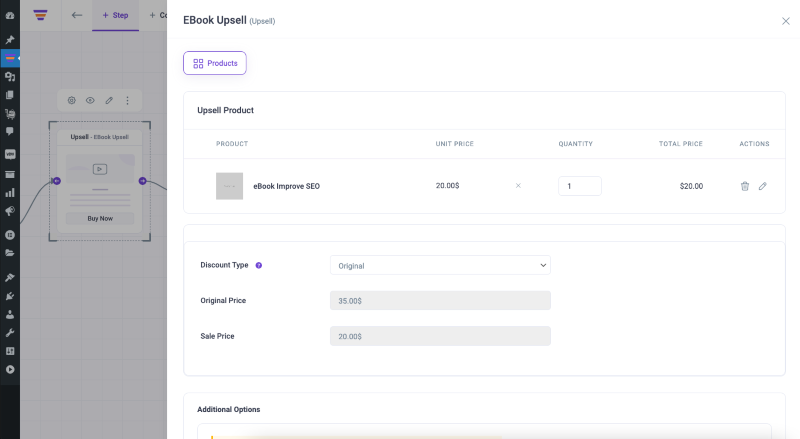The image size is (800, 439).
Task: Click the Discount Type label
Action: 224,265
